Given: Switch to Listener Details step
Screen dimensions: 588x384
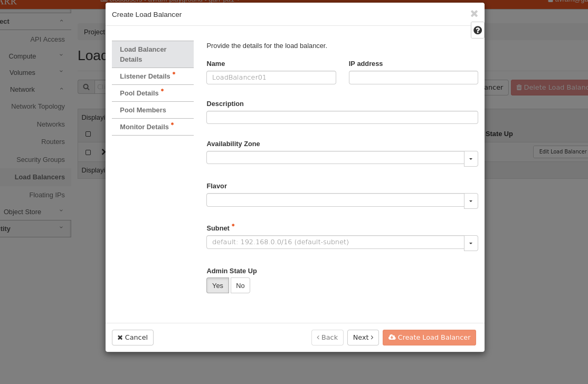Looking at the screenshot, I should click(x=145, y=76).
